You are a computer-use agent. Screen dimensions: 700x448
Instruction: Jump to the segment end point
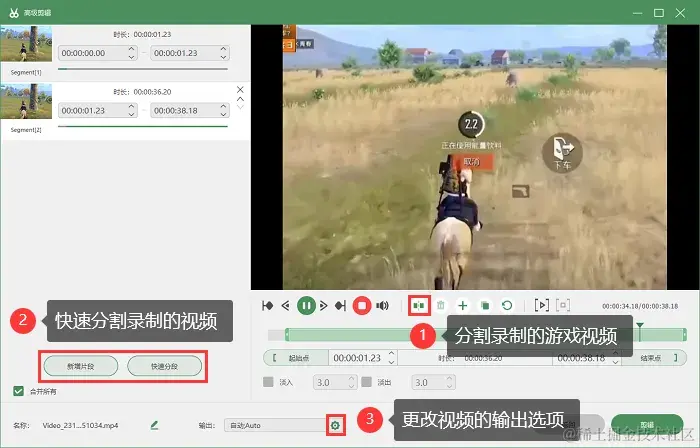click(x=340, y=306)
